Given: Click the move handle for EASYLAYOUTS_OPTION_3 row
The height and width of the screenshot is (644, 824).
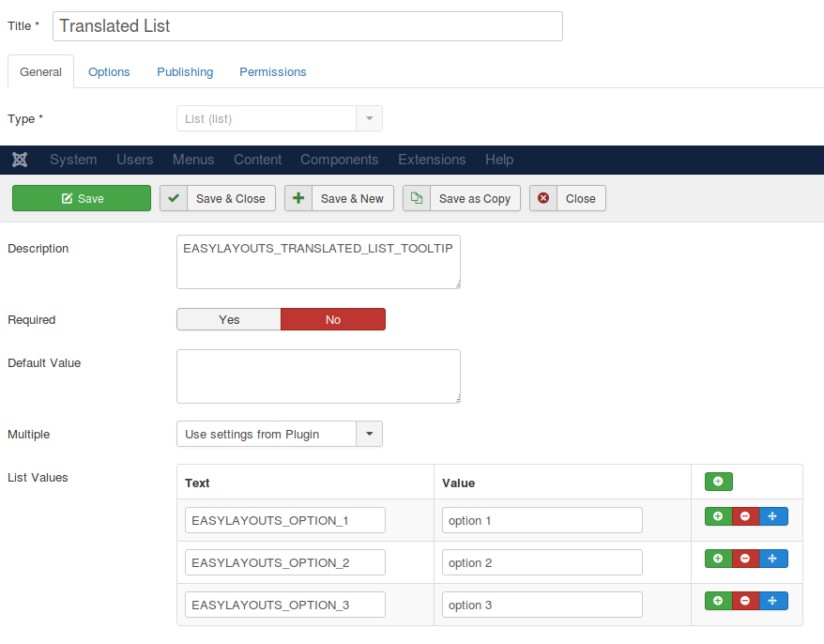Looking at the screenshot, I should (773, 601).
